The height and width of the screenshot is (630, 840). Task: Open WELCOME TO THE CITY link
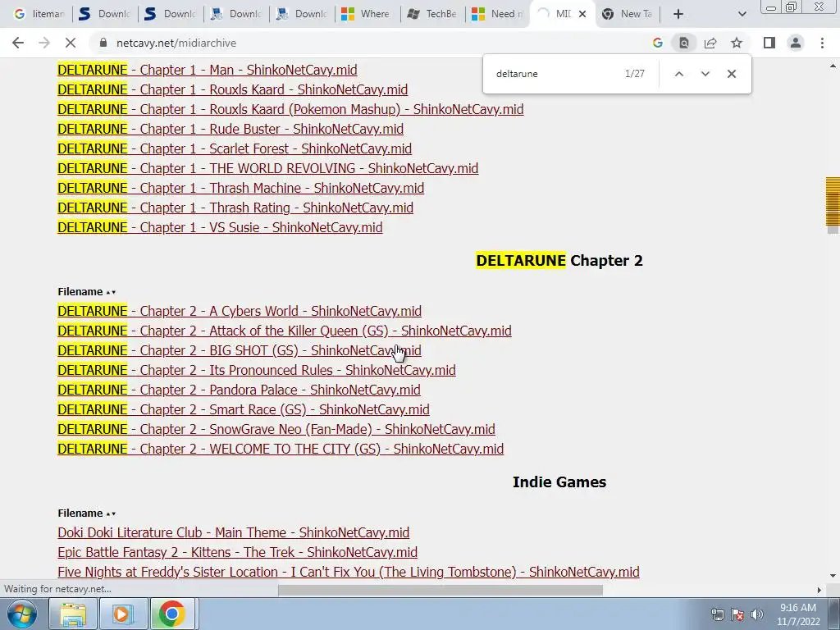pyautogui.click(x=281, y=449)
